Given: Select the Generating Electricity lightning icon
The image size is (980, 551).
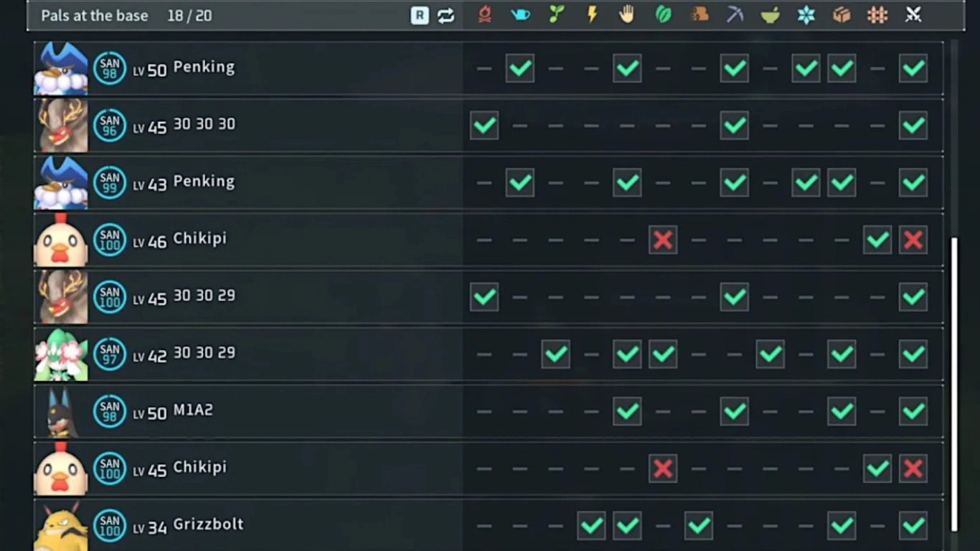Looking at the screenshot, I should [x=592, y=15].
